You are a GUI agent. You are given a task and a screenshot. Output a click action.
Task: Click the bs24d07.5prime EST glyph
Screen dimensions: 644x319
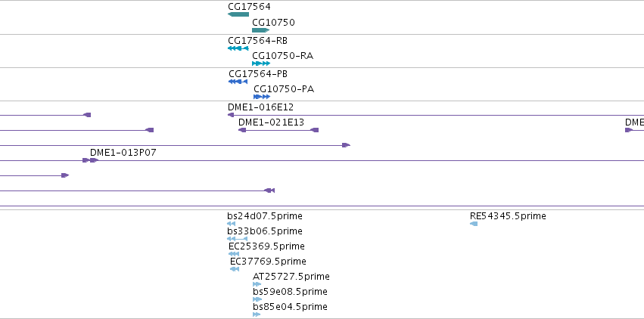tap(232, 224)
